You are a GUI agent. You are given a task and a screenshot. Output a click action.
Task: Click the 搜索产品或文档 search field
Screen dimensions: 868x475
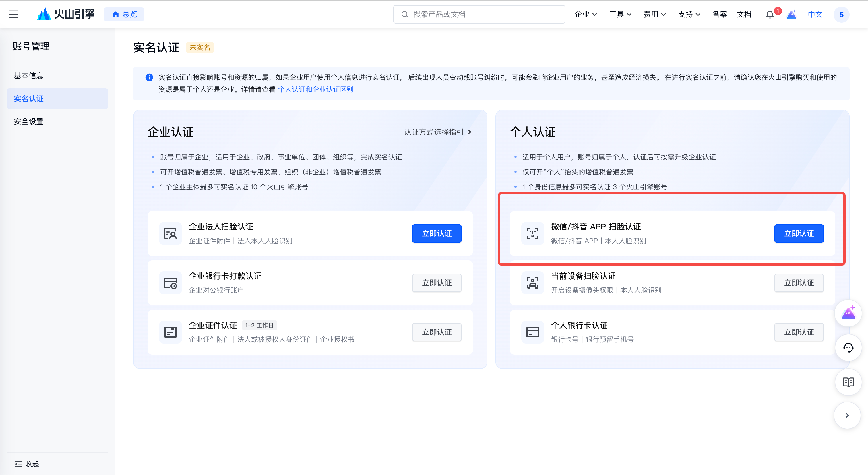(x=478, y=14)
